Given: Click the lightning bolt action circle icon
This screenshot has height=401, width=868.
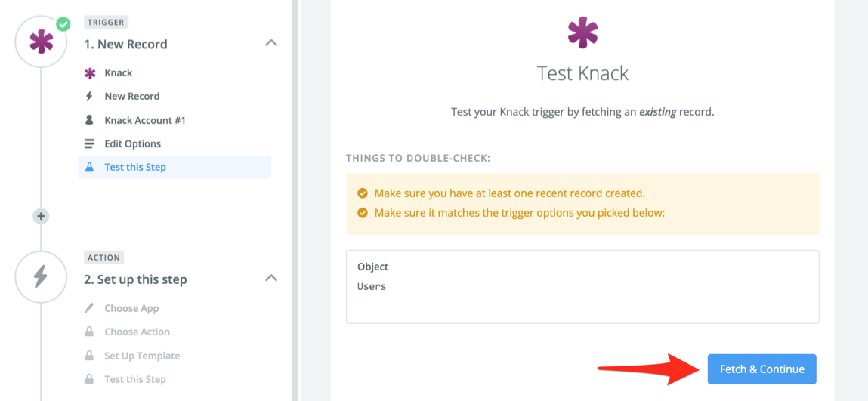Looking at the screenshot, I should [x=41, y=277].
